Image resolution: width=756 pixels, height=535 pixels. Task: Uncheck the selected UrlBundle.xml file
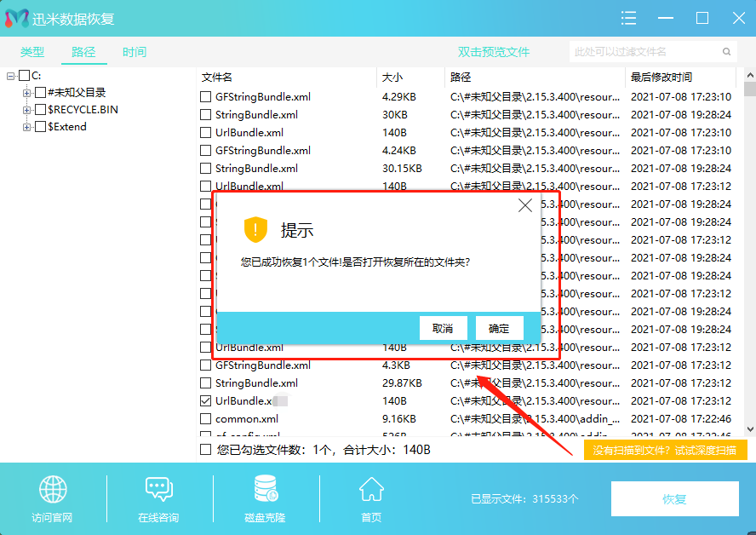[x=205, y=400]
